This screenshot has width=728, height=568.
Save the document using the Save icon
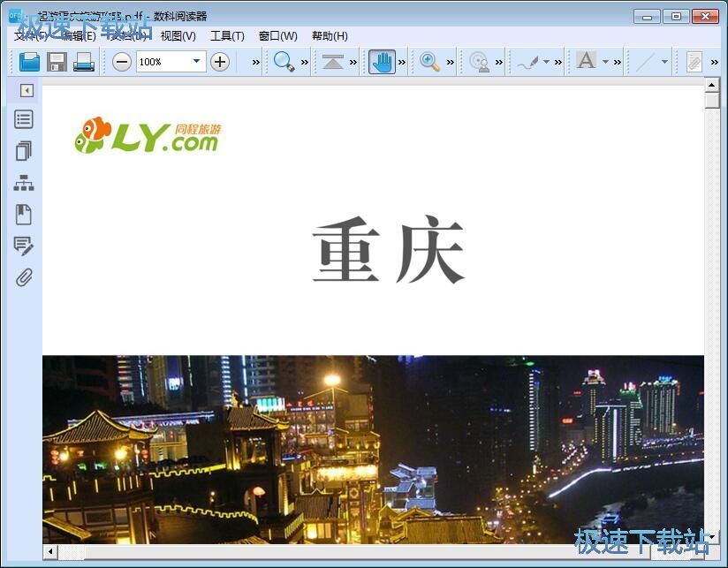coord(57,62)
